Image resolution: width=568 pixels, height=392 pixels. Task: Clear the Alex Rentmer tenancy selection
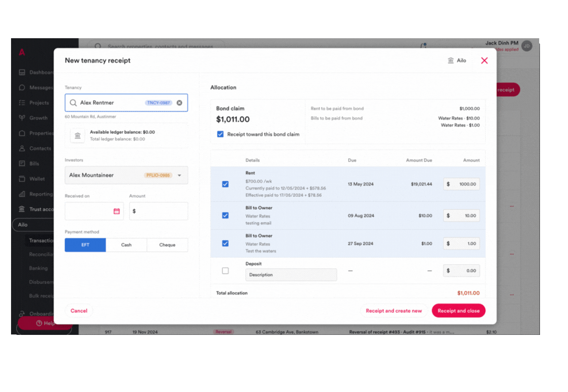tap(179, 103)
